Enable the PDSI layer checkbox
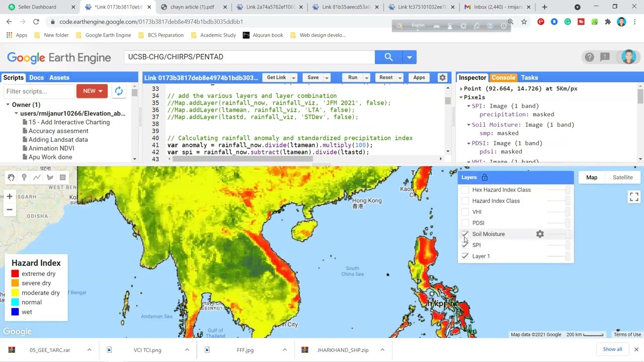The image size is (644, 362). [465, 223]
